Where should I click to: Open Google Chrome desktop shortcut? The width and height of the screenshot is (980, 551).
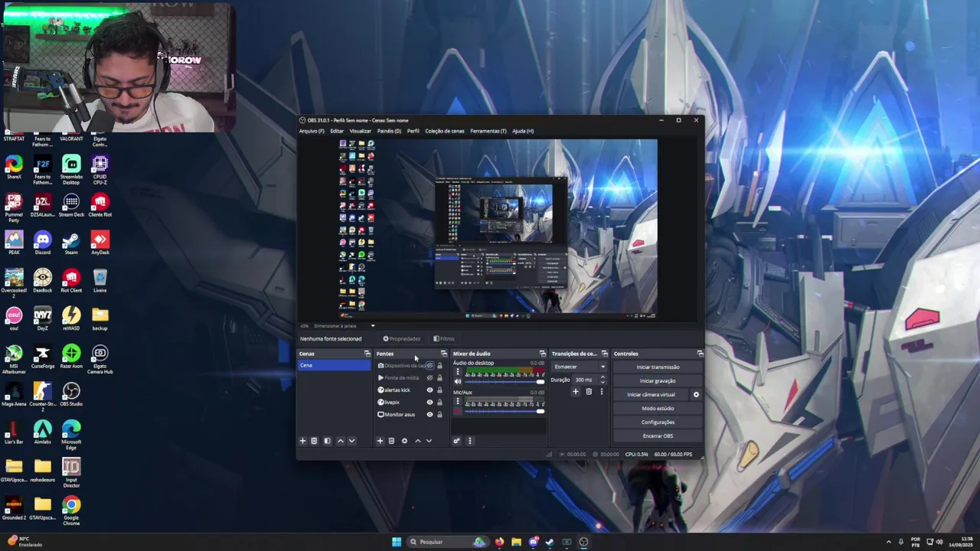click(x=71, y=511)
